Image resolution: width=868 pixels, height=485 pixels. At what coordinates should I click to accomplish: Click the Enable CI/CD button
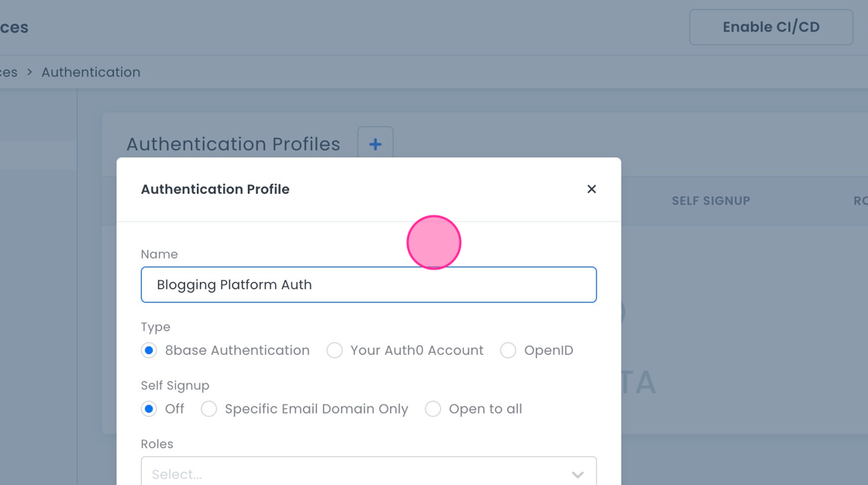tap(770, 26)
